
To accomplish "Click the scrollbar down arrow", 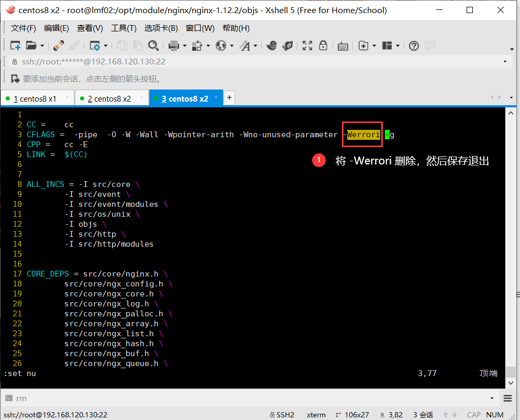I will (512, 382).
